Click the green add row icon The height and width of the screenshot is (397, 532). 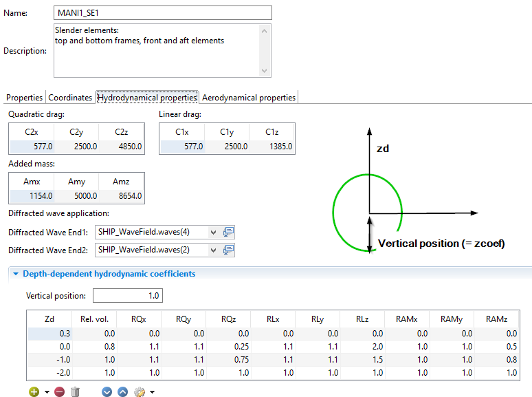click(x=34, y=391)
